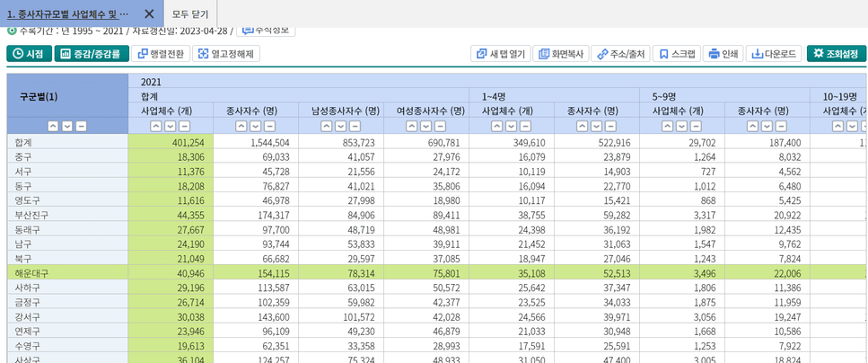Sort 5~9명 종사자수 column descending
This screenshot has height=363, width=868.
coord(767,127)
